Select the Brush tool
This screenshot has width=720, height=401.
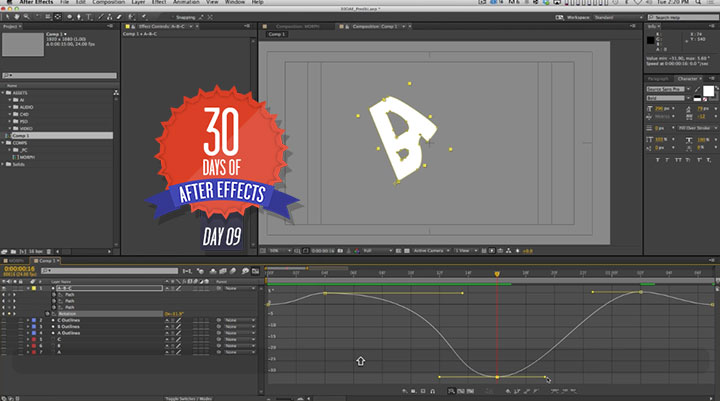tap(101, 17)
